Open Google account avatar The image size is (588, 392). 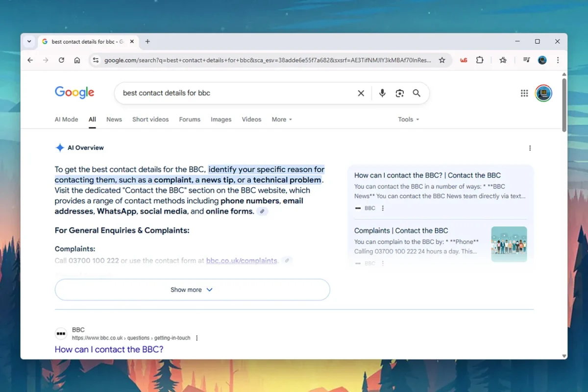point(543,93)
